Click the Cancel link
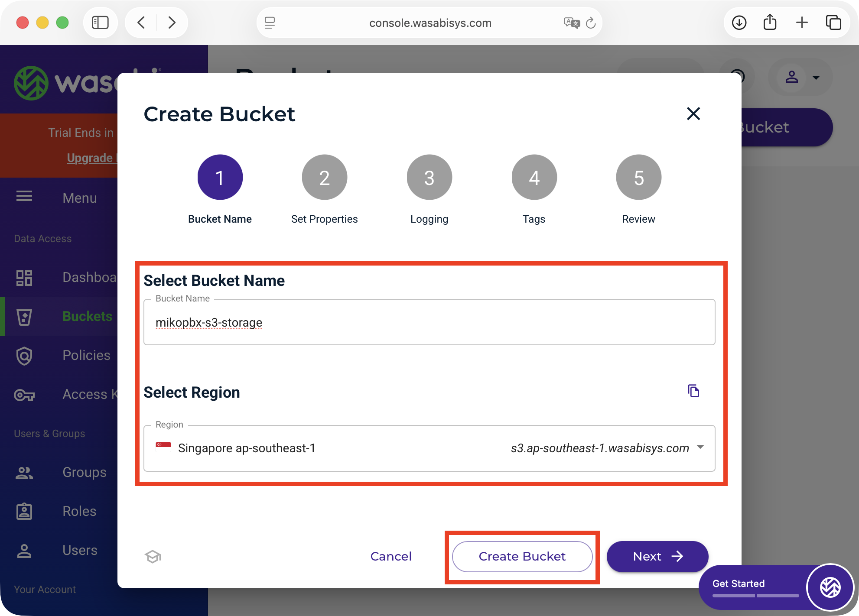 point(391,557)
